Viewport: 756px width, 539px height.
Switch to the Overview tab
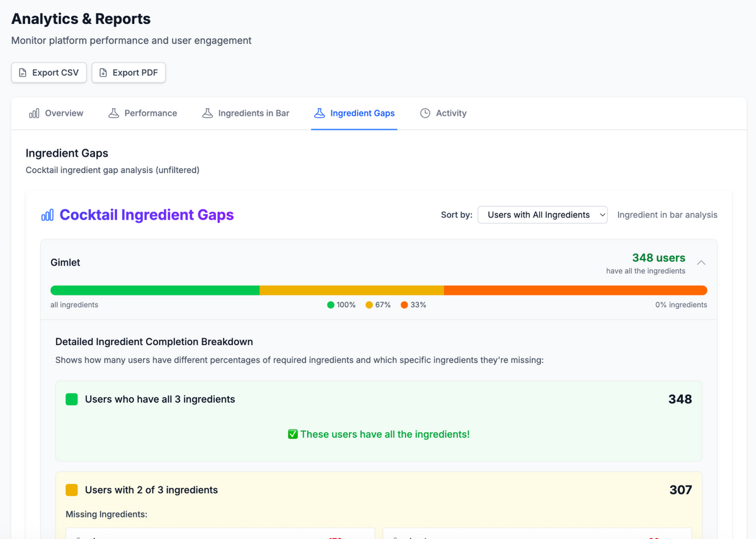tap(56, 113)
